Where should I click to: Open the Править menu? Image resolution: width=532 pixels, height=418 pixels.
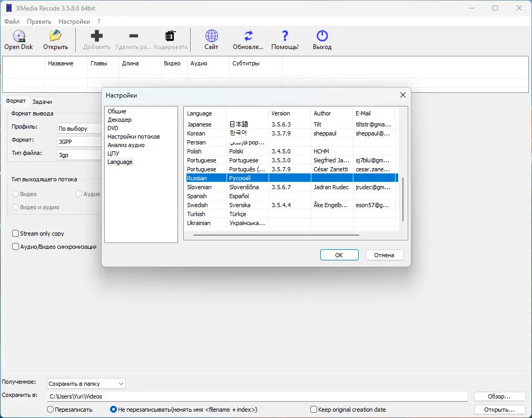pos(38,22)
